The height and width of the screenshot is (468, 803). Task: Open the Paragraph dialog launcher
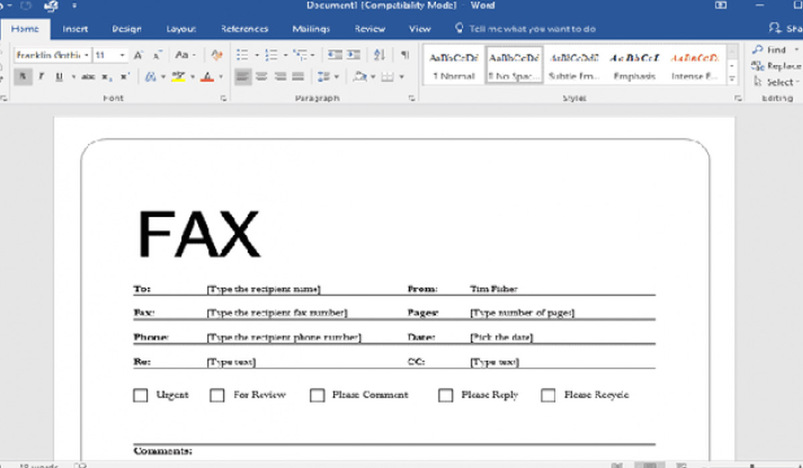412,98
